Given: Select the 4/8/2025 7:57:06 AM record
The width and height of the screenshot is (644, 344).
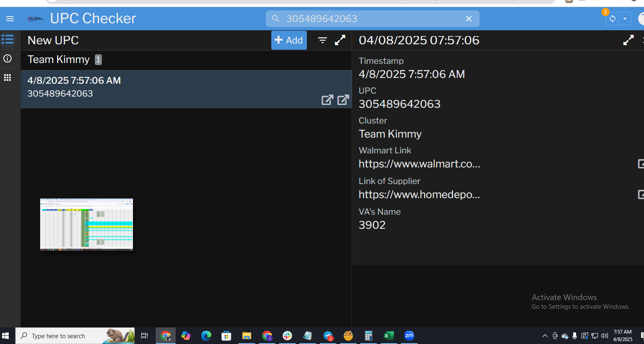Looking at the screenshot, I should 166,87.
